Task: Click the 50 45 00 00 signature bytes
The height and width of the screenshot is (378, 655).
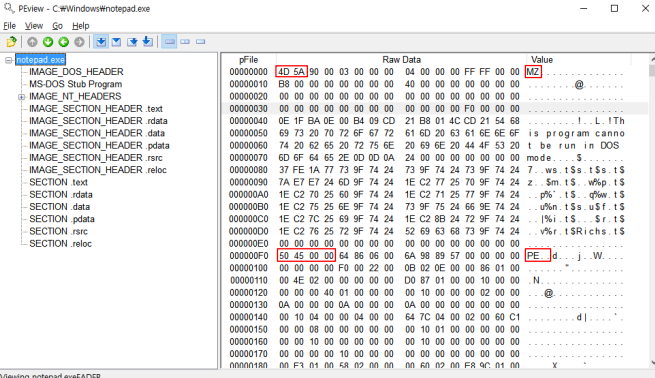Action: [x=306, y=256]
